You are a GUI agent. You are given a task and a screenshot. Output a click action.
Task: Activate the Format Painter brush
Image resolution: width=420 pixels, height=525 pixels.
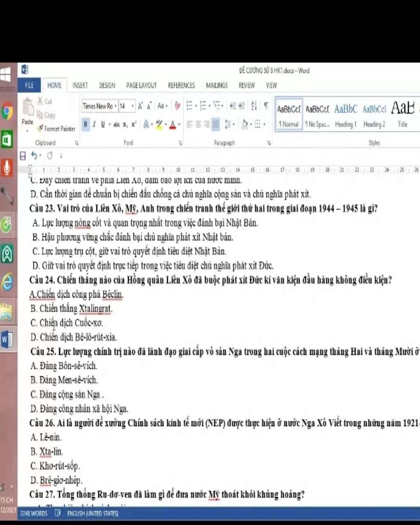tap(56, 129)
